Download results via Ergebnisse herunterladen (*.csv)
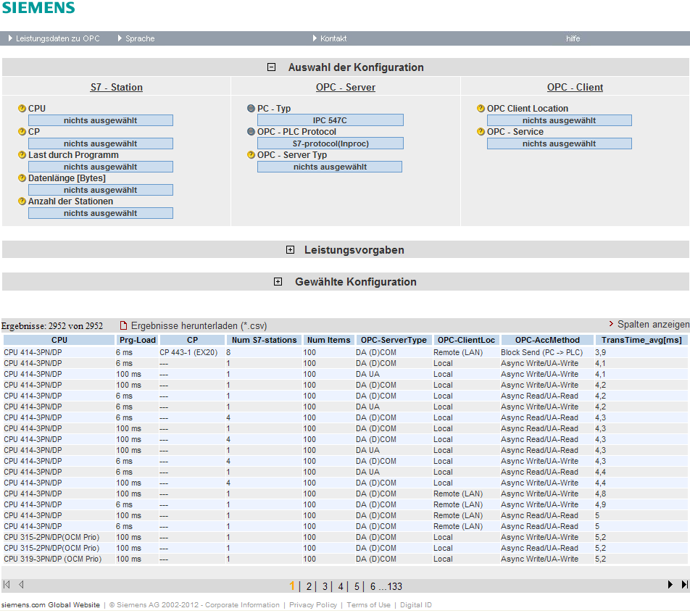 (x=199, y=325)
